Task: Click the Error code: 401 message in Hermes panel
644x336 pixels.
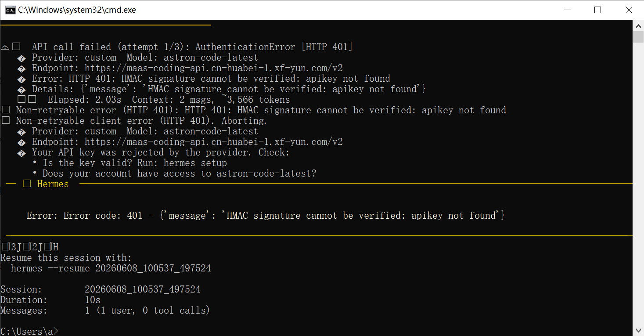Action: tap(266, 216)
